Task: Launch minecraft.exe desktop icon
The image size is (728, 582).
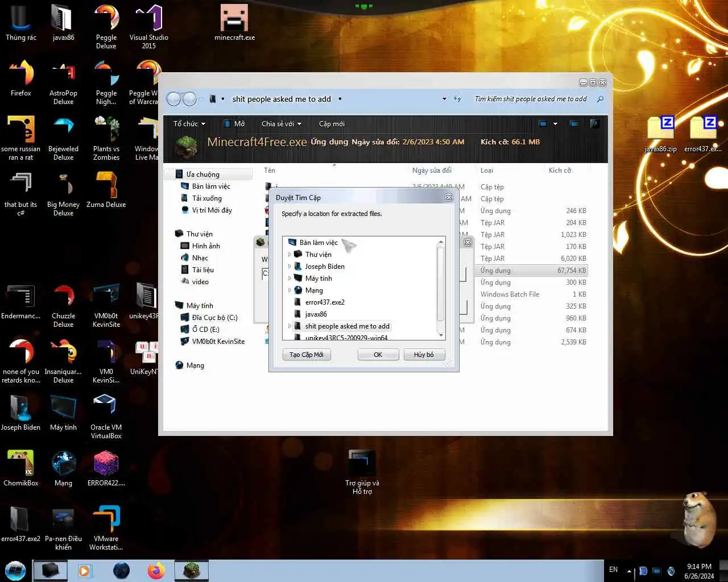Action: [234, 23]
